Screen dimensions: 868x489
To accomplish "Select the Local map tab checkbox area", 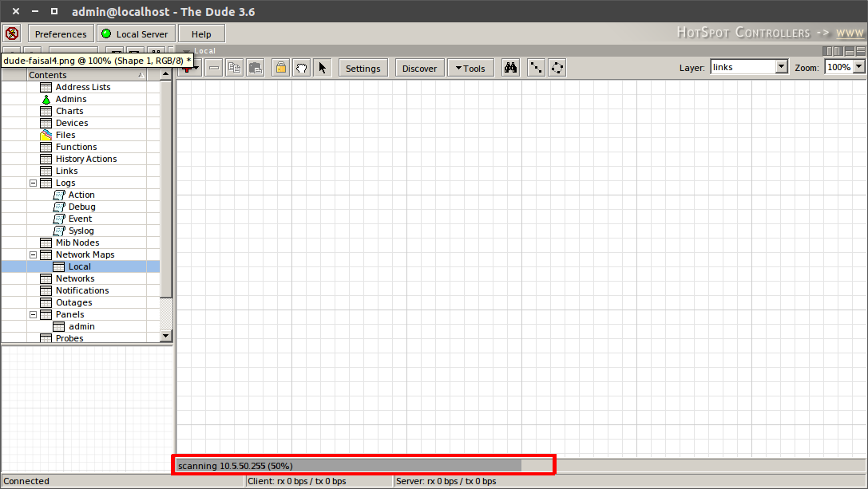I will point(186,50).
